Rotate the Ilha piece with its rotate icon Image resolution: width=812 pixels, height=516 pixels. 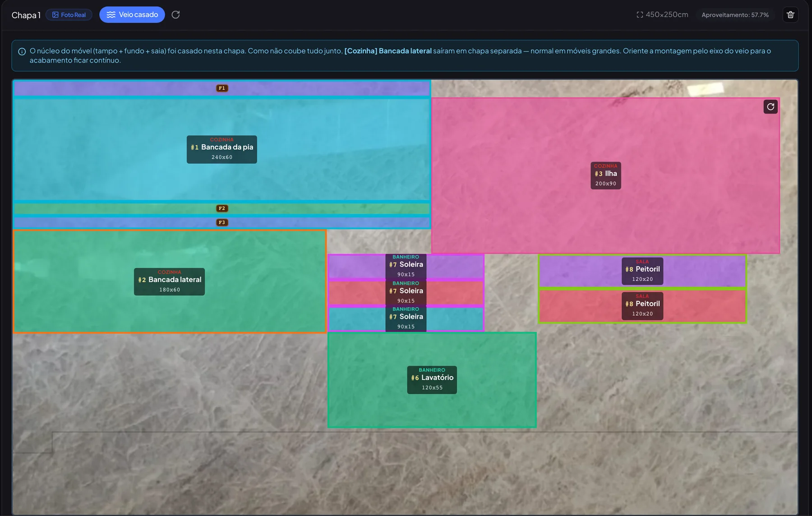click(x=770, y=107)
